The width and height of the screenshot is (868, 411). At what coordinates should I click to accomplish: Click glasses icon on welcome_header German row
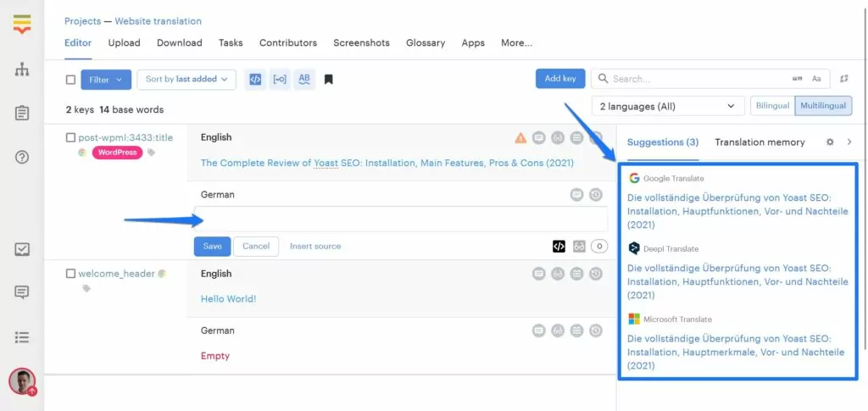(x=558, y=330)
